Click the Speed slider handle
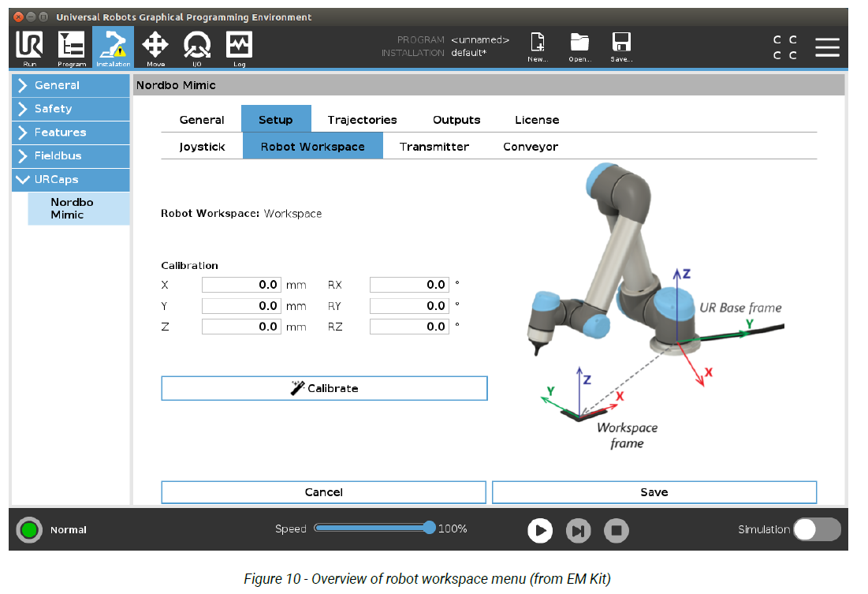Screen dimensions: 868x594 pyautogui.click(x=429, y=528)
